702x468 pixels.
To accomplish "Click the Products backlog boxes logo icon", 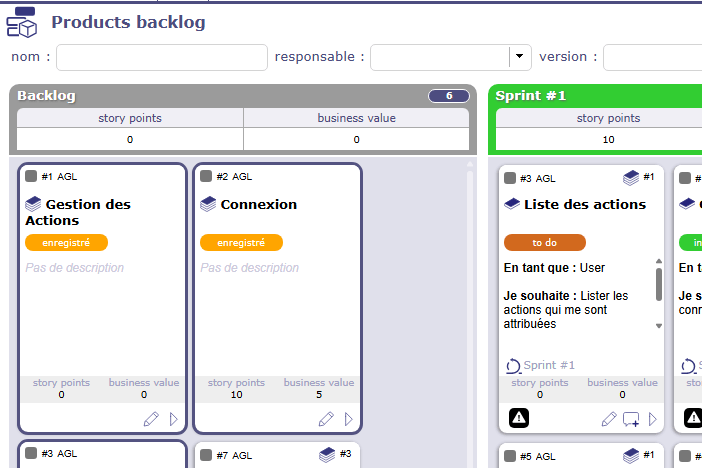I will (24, 22).
